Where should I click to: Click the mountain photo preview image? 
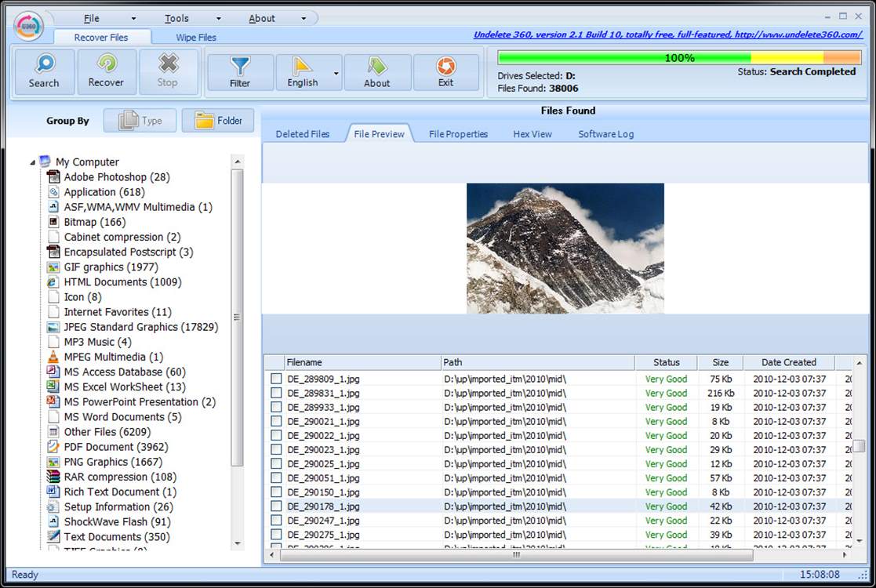pyautogui.click(x=565, y=249)
